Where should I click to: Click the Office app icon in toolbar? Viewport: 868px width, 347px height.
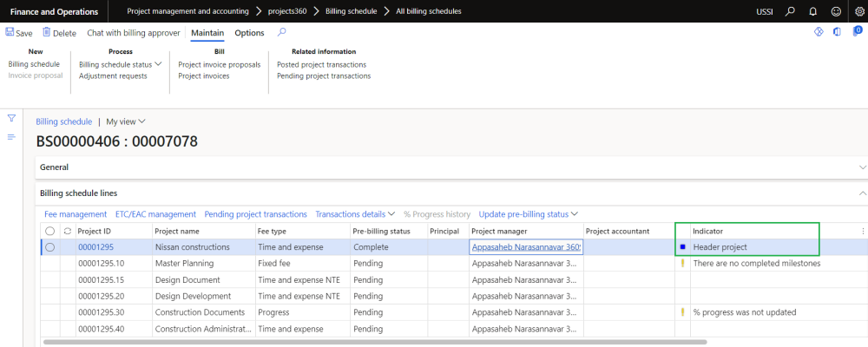coord(837,33)
